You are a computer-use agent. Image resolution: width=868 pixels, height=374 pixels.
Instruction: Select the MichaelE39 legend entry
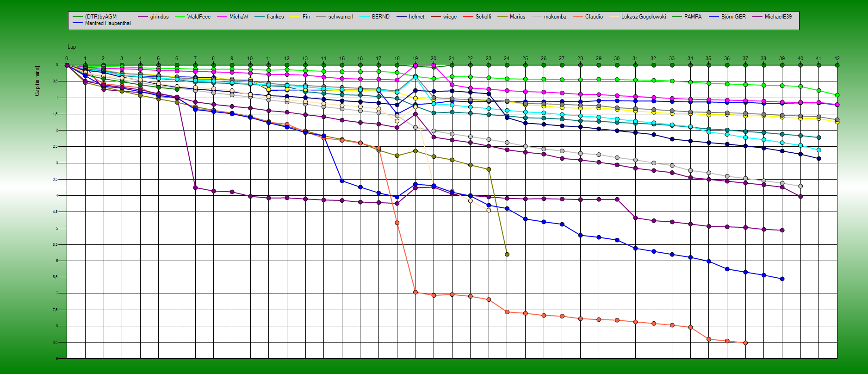(772, 17)
